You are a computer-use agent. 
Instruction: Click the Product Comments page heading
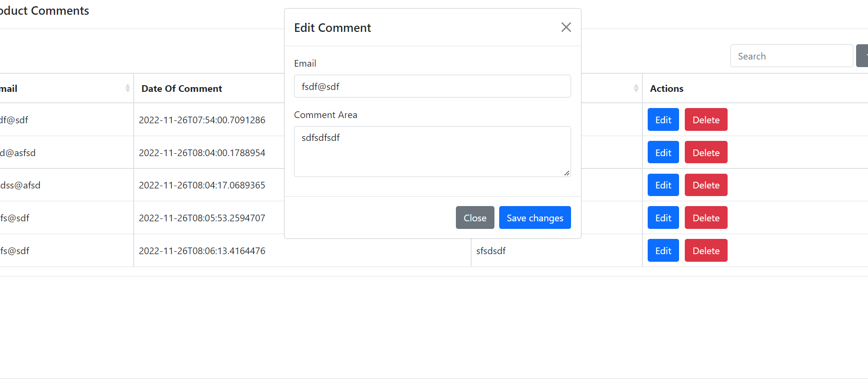coord(44,10)
